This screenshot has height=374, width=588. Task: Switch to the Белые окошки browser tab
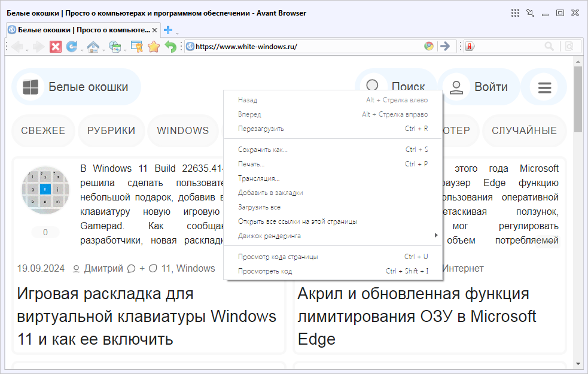coord(84,30)
